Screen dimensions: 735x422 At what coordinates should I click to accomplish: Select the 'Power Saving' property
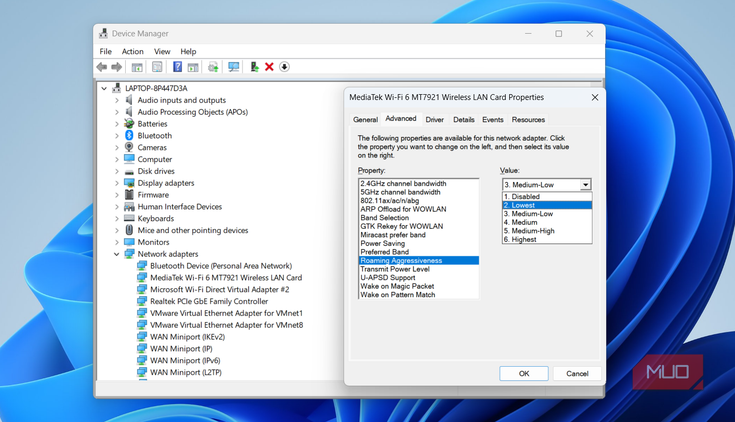point(419,243)
